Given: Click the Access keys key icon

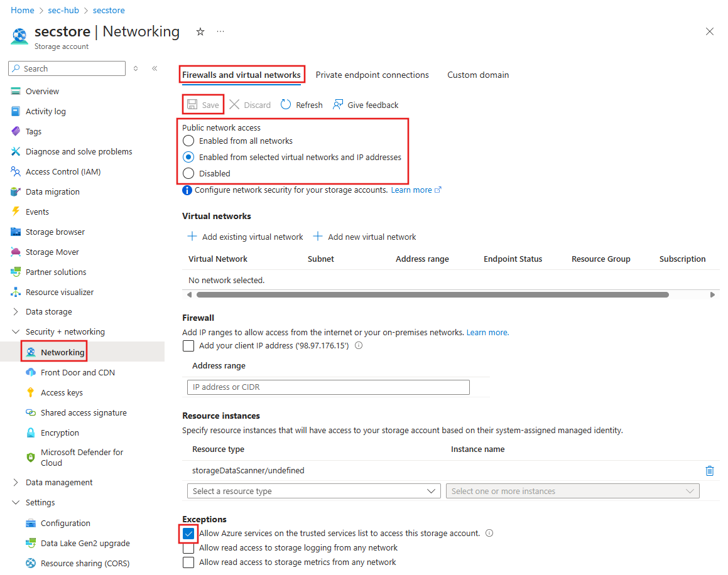Looking at the screenshot, I should coord(31,392).
